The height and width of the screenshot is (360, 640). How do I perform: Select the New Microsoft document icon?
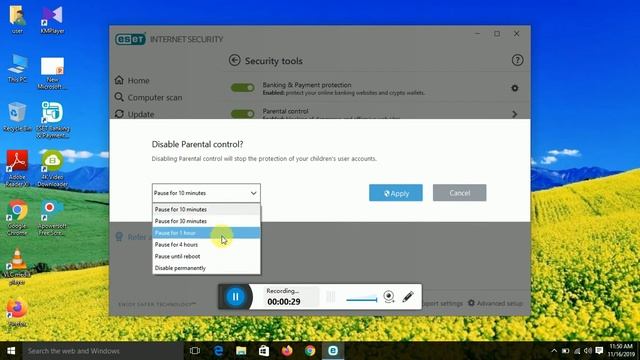[52, 73]
